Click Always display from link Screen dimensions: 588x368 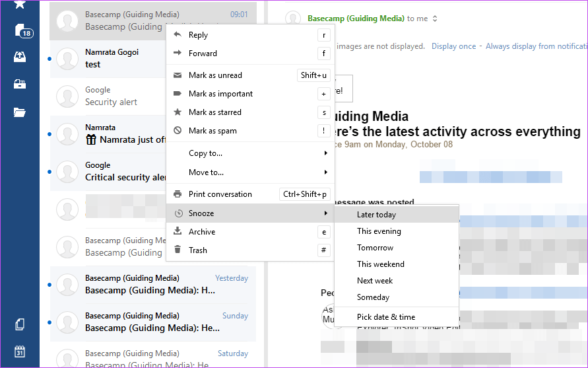[x=535, y=46]
